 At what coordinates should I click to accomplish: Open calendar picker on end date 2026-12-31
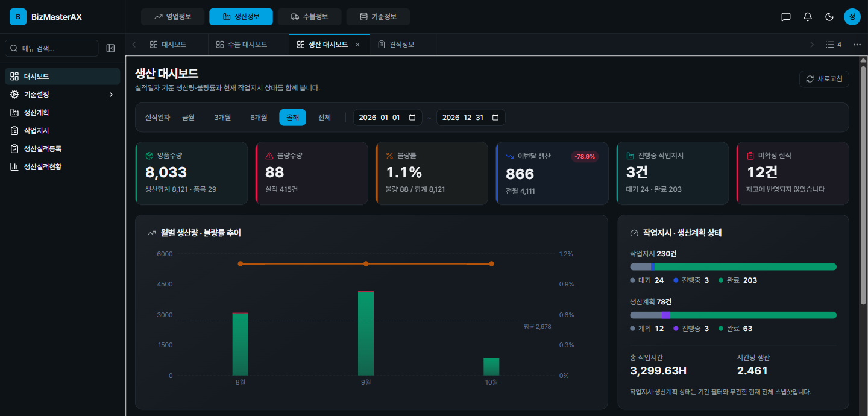pos(495,118)
